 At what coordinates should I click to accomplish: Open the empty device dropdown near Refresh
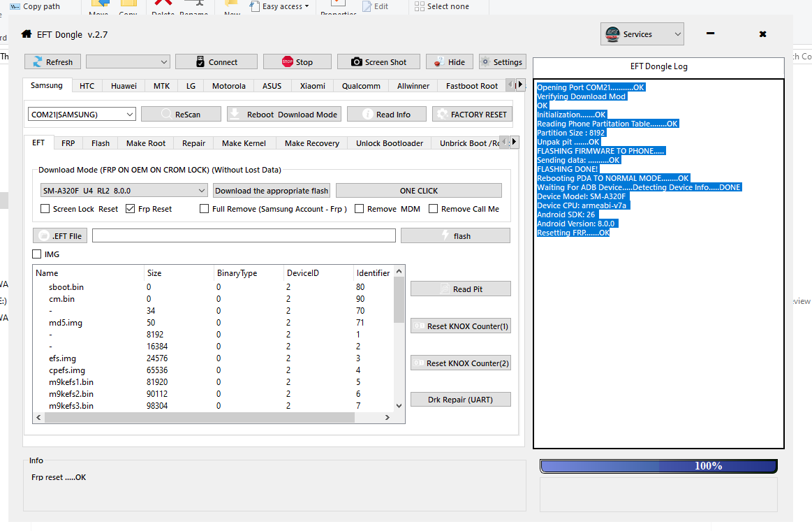click(128, 61)
